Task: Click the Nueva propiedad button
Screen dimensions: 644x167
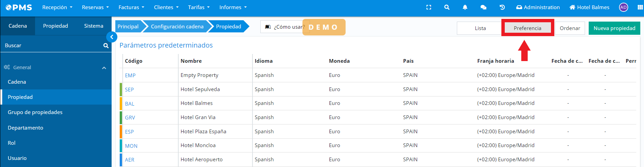Action: [614, 28]
